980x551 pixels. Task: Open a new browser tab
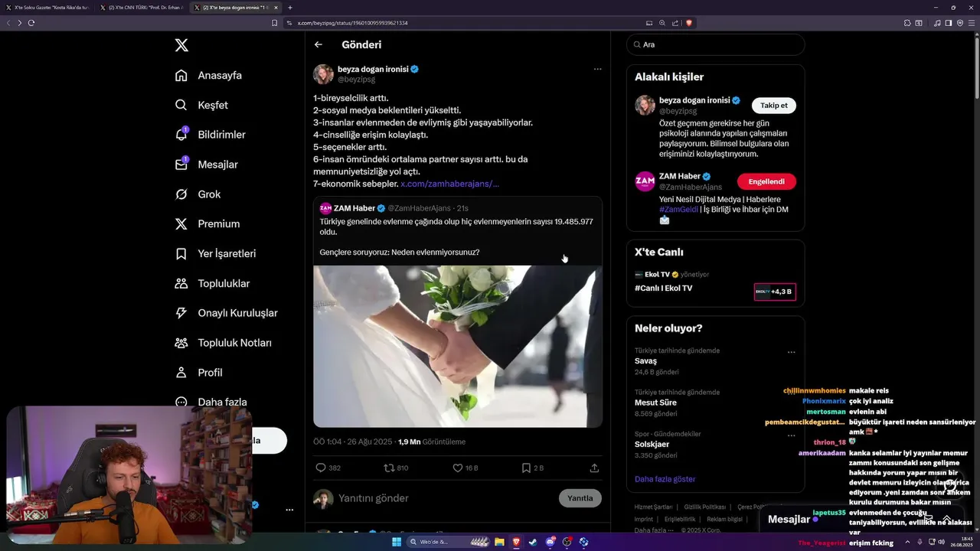click(x=289, y=8)
